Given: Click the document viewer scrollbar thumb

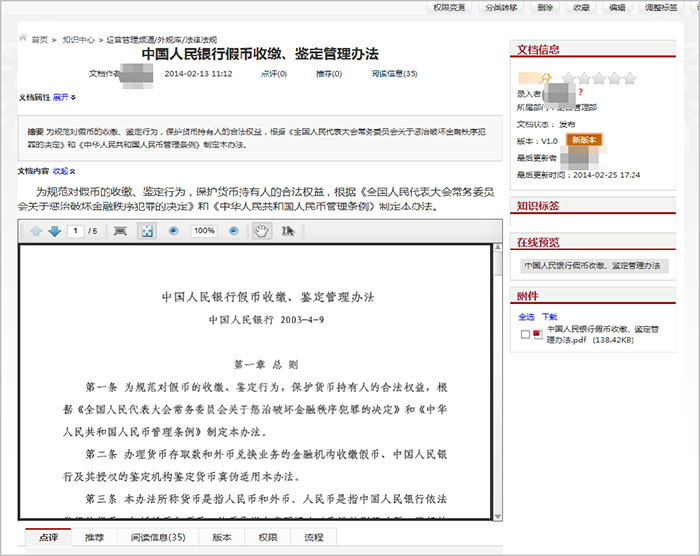Looking at the screenshot, I should [x=498, y=263].
